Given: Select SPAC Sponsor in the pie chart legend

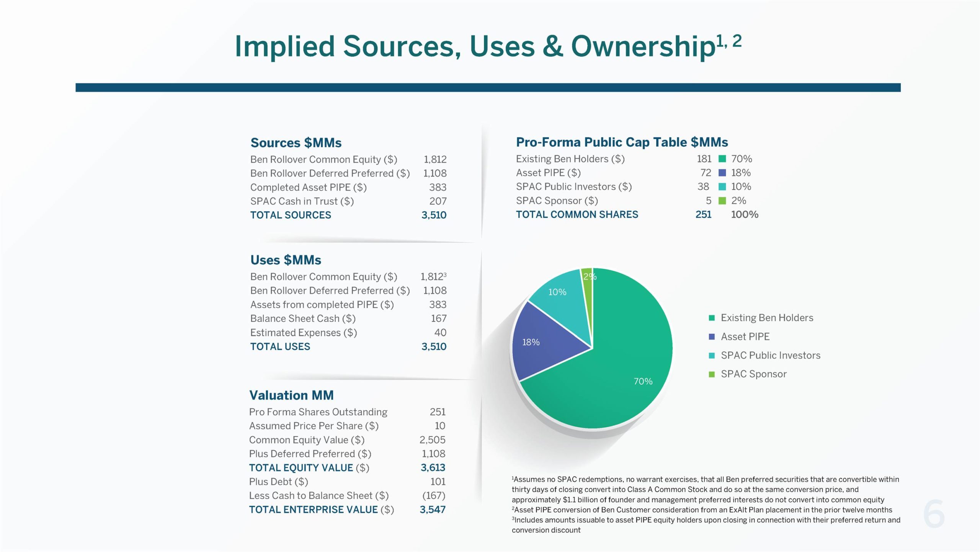Looking at the screenshot, I should 753,374.
